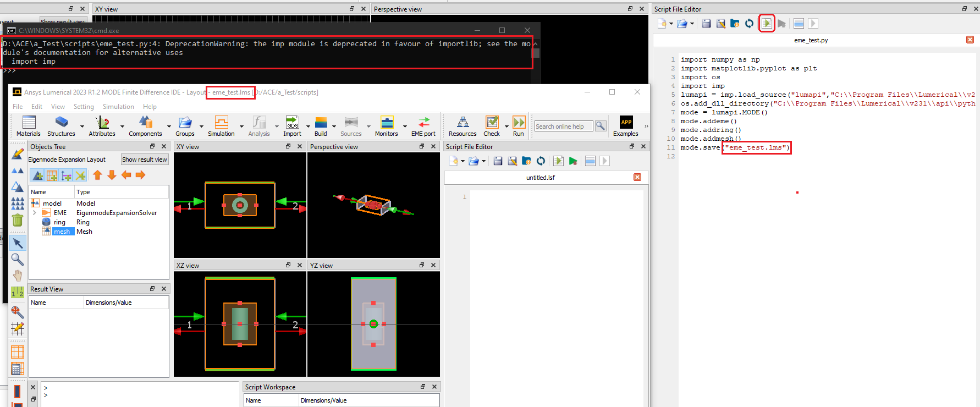Open the File menu
This screenshot has width=980, height=407.
18,107
